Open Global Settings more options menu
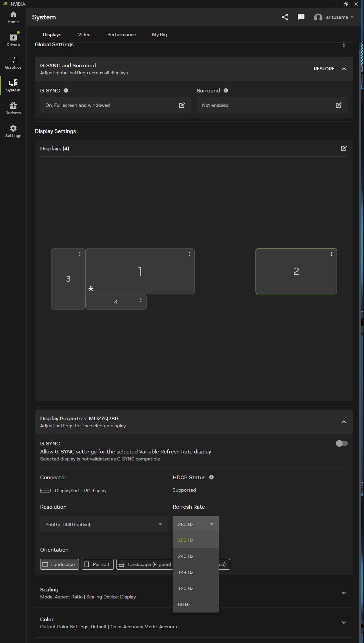The width and height of the screenshot is (364, 643). coord(344,45)
